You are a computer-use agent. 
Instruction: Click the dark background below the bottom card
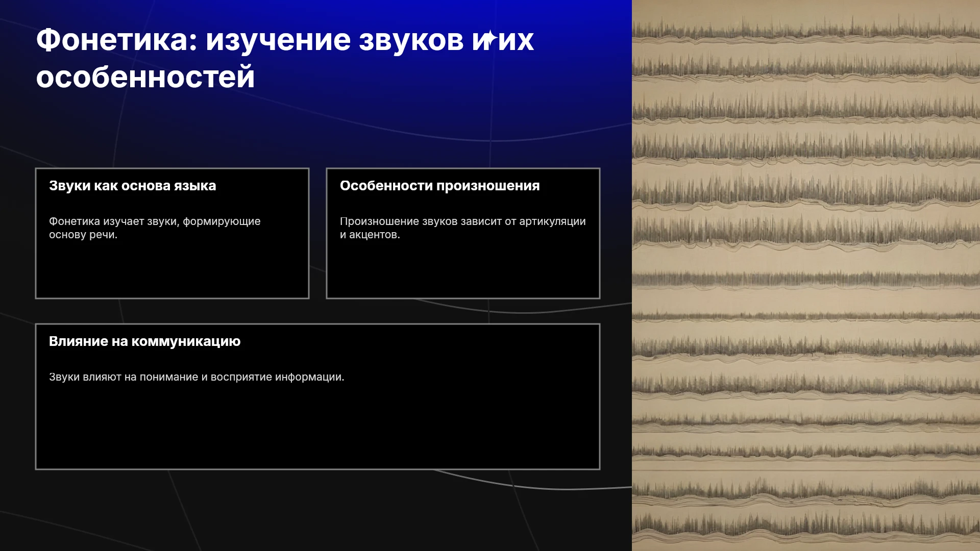316,510
